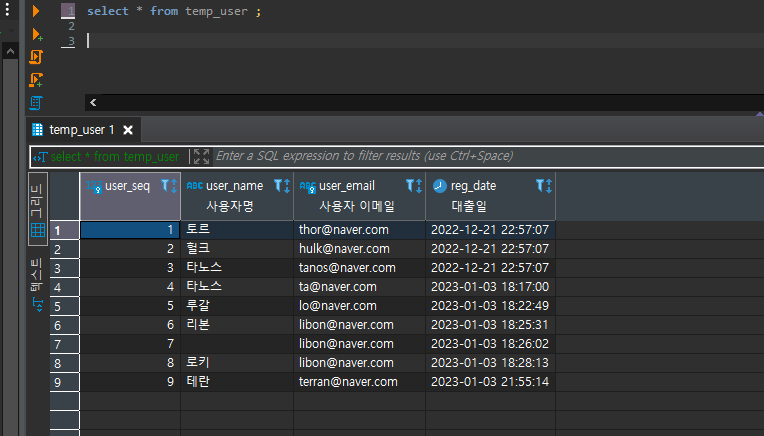
Task: Sort by the user_name column arrows
Action: (287, 186)
